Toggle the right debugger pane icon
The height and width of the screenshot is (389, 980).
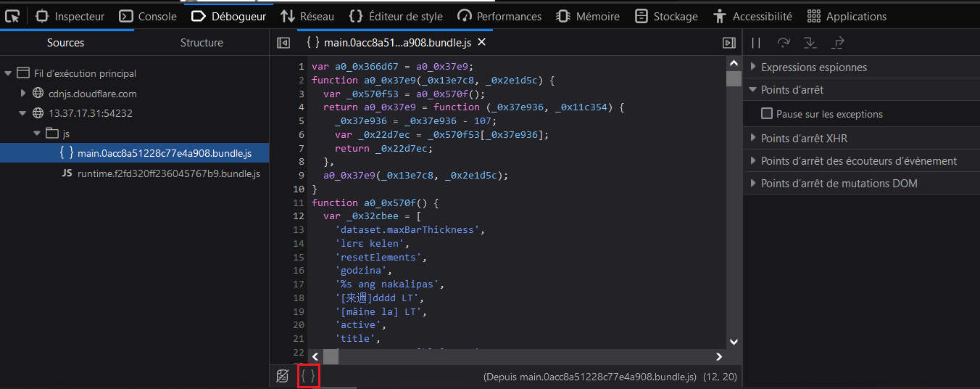pos(729,43)
